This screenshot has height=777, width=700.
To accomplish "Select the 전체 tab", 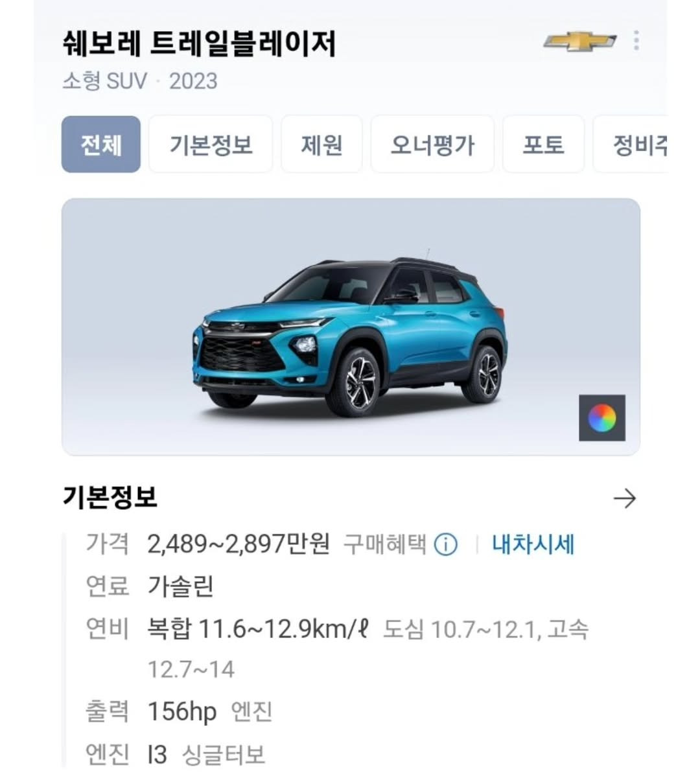I will (101, 145).
